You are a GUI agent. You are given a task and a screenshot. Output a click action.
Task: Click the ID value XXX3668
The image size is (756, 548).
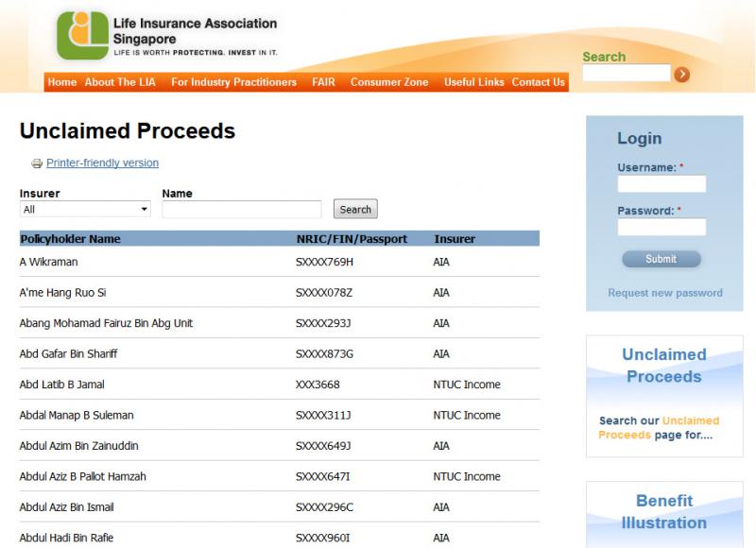click(x=318, y=385)
